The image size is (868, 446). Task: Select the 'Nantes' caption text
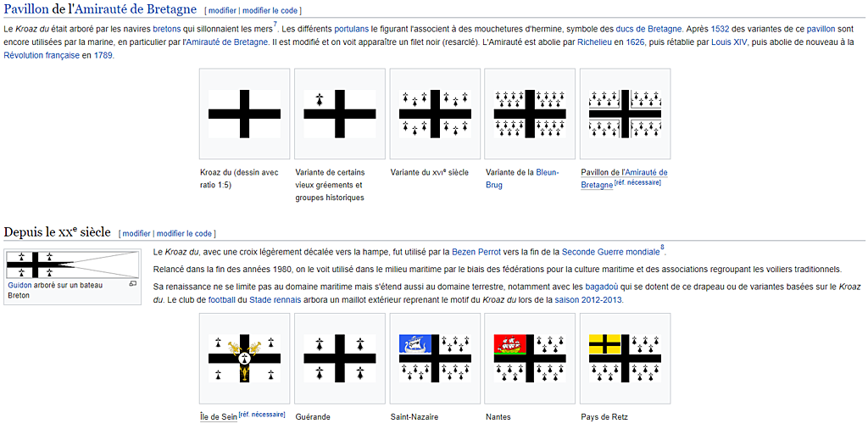498,417
